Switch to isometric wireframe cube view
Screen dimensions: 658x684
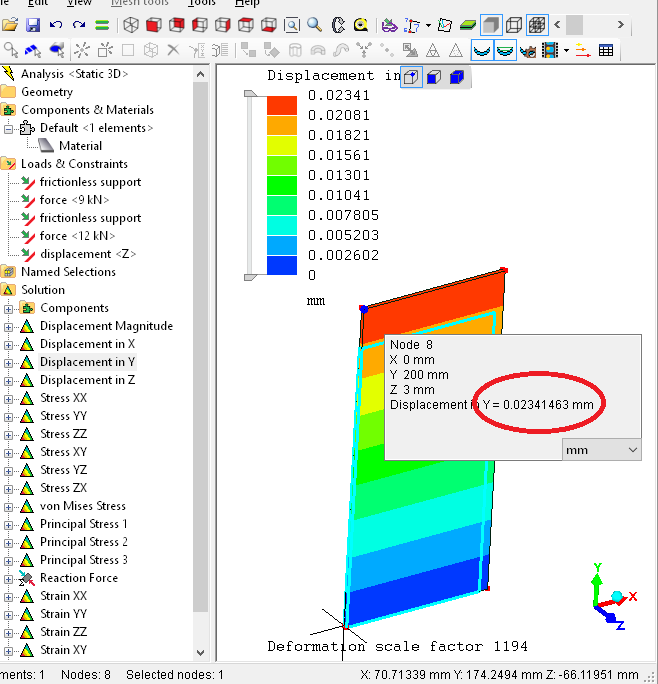(x=131, y=25)
